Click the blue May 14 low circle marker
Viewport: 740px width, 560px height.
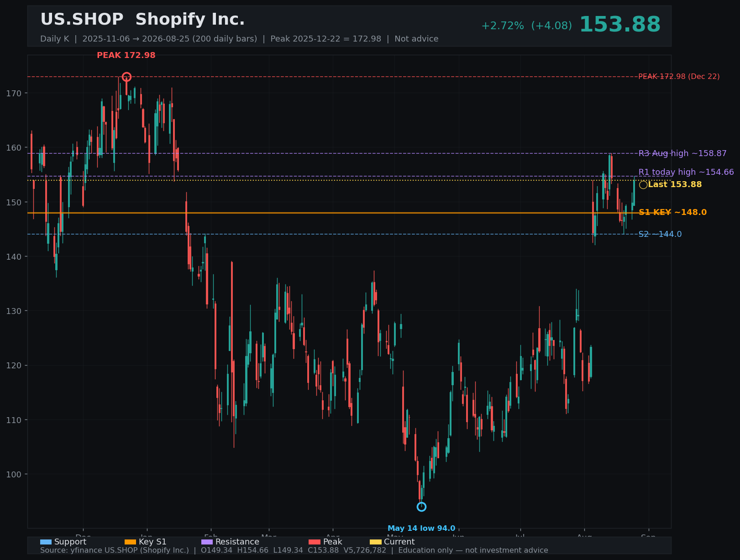point(421,507)
